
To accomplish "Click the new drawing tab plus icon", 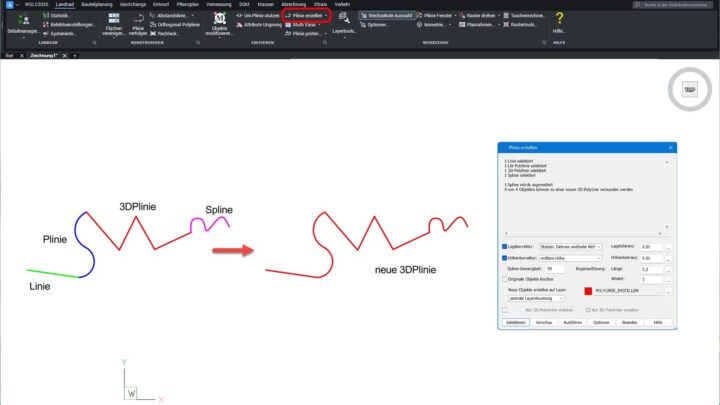I will point(74,56).
